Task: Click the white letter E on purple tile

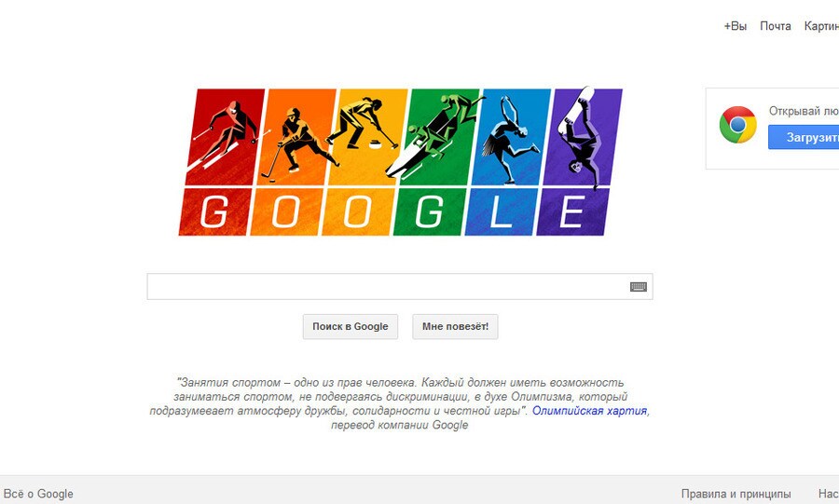Action: [571, 211]
